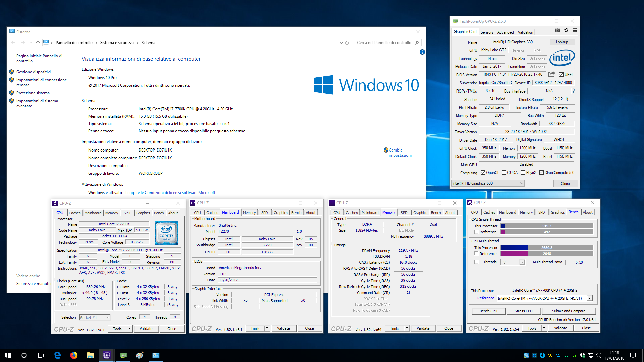This screenshot has height=362, width=644.
Task: Click Stress CPU button
Action: (x=523, y=311)
